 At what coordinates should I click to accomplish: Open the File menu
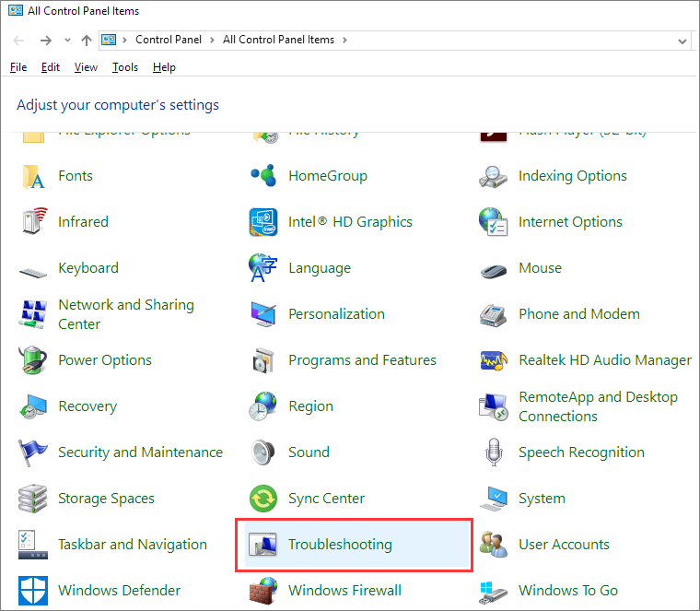click(x=18, y=67)
